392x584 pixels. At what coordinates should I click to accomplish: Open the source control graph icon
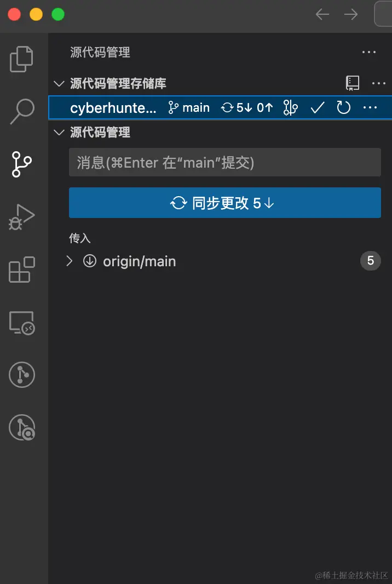[x=290, y=107]
